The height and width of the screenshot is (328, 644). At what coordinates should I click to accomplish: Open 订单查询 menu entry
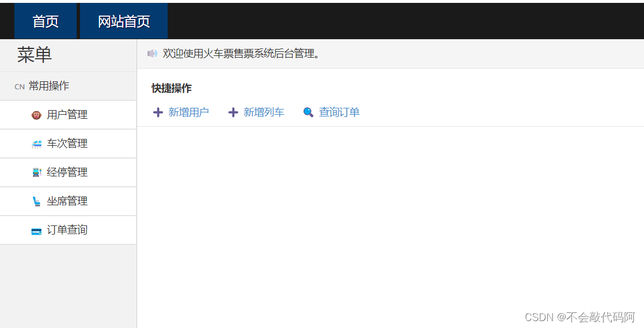68,230
